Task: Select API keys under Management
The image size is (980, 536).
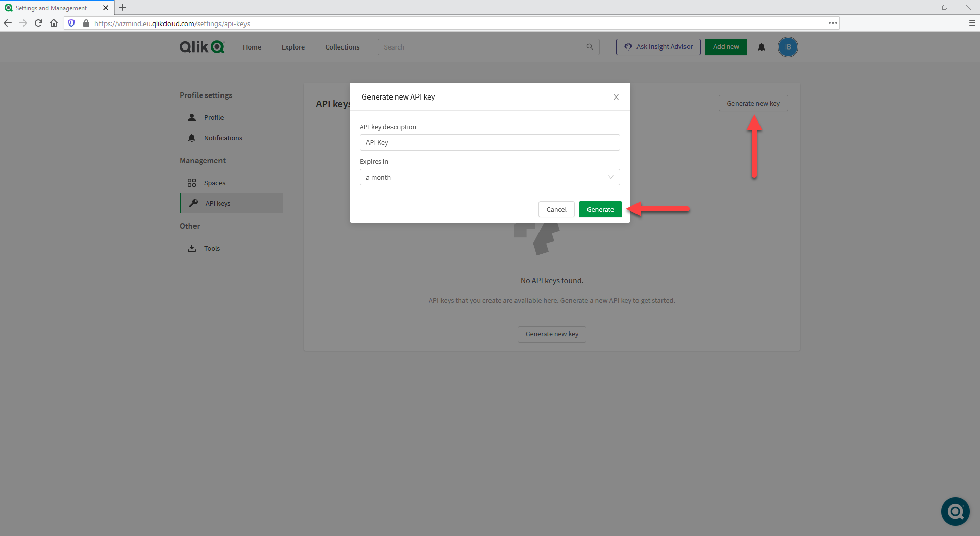Action: click(x=232, y=203)
